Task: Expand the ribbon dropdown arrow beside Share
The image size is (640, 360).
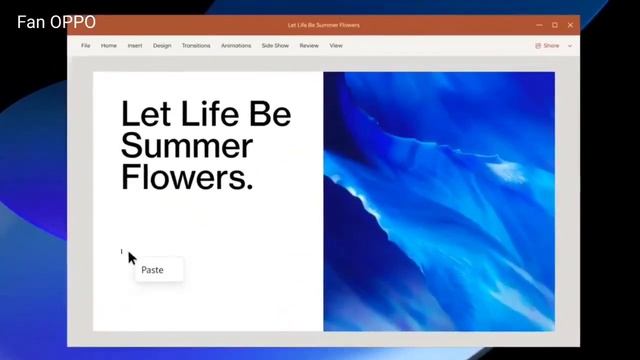Action: 570,46
